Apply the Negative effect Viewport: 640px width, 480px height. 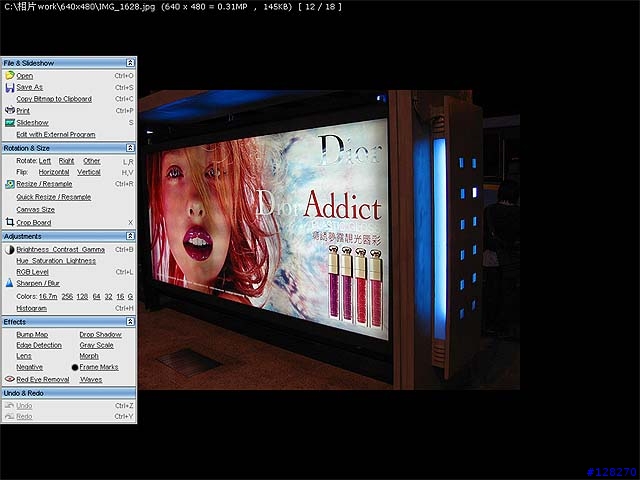point(29,367)
